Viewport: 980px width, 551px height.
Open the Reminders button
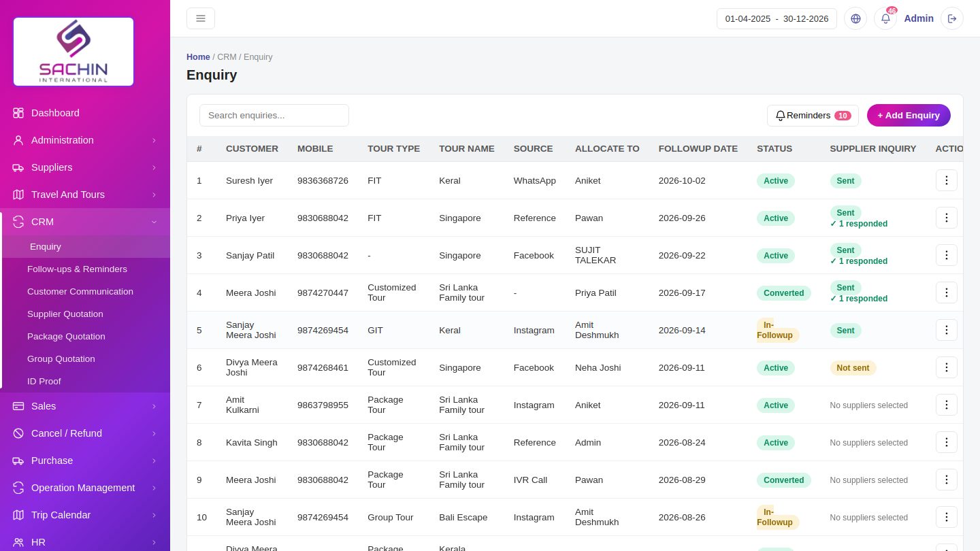tap(813, 116)
